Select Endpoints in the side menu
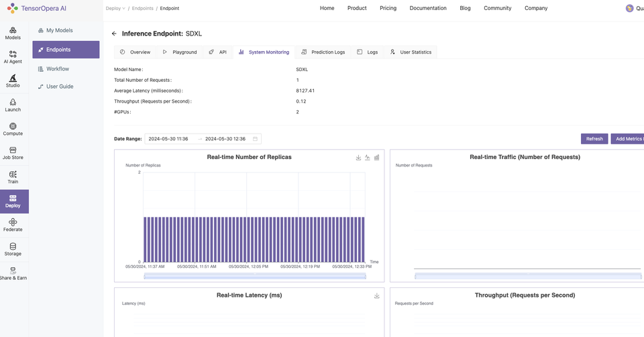This screenshot has width=644, height=337. coord(66,50)
